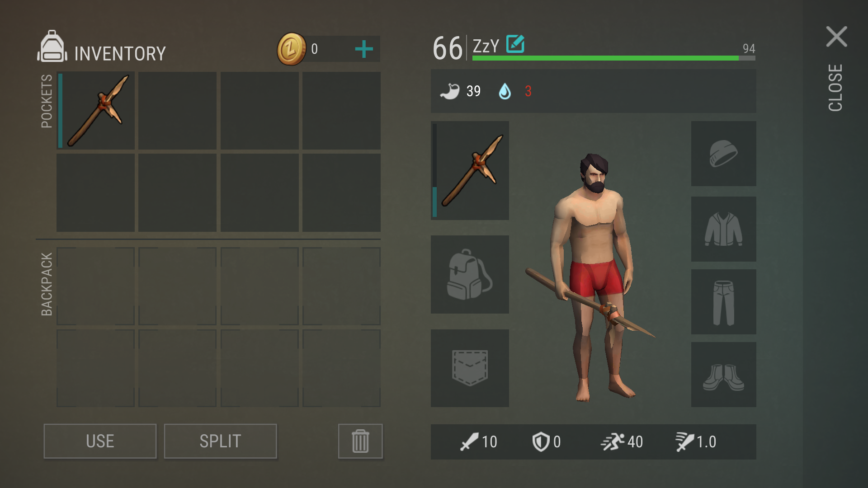The height and width of the screenshot is (488, 868).
Task: Select the pants equipment slot
Action: pyautogui.click(x=723, y=302)
